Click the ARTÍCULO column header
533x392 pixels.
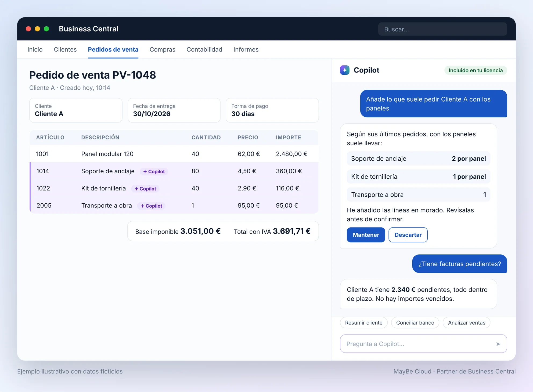point(50,138)
